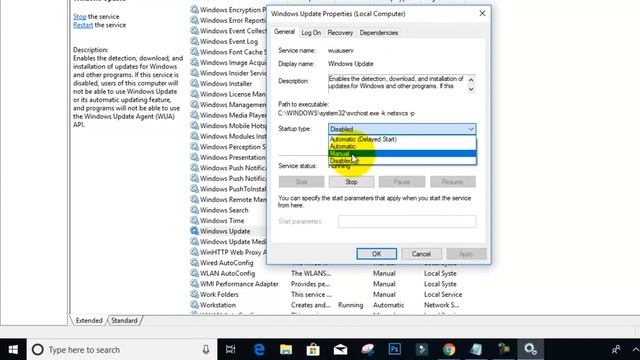The width and height of the screenshot is (640, 360).
Task: Click the Start parameters input field
Action: point(407,221)
